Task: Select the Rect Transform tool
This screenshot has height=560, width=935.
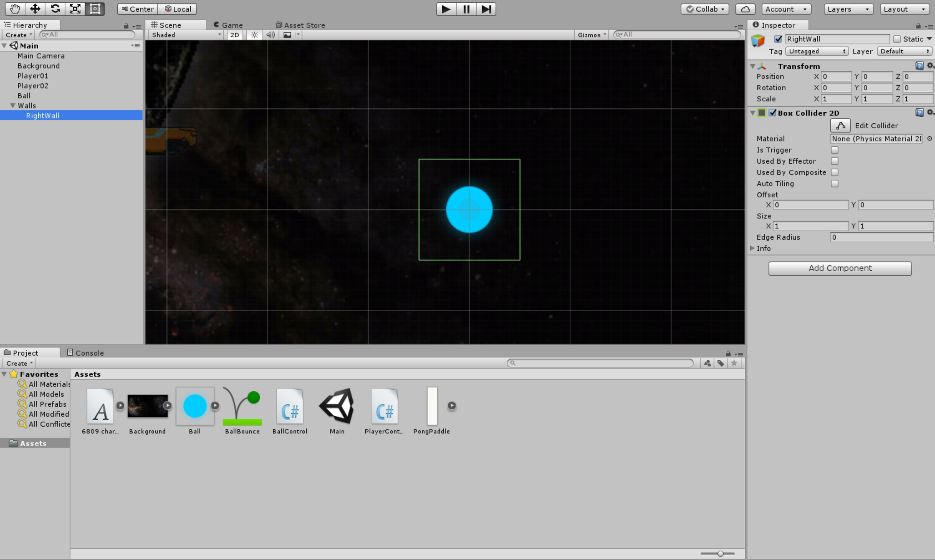Action: (x=95, y=9)
